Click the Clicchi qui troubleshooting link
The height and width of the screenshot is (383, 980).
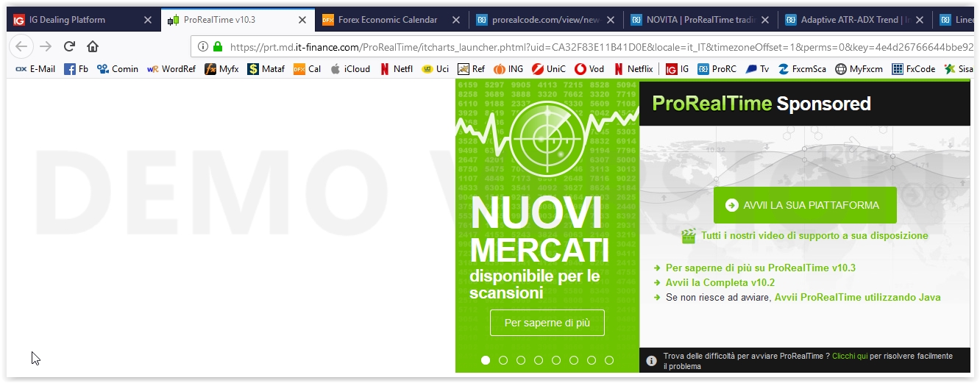pos(850,356)
